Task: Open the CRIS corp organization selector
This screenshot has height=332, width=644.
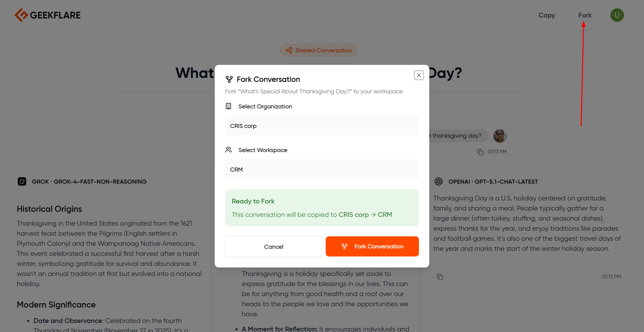Action: [322, 126]
